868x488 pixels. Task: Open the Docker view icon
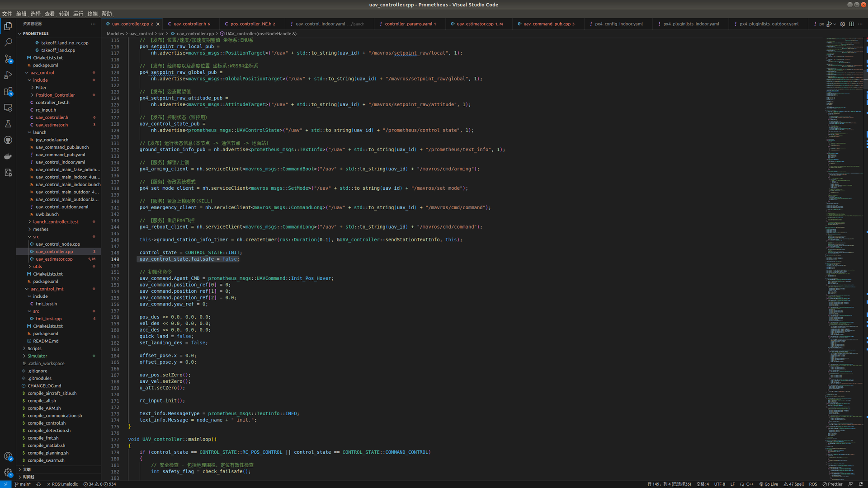point(8,156)
